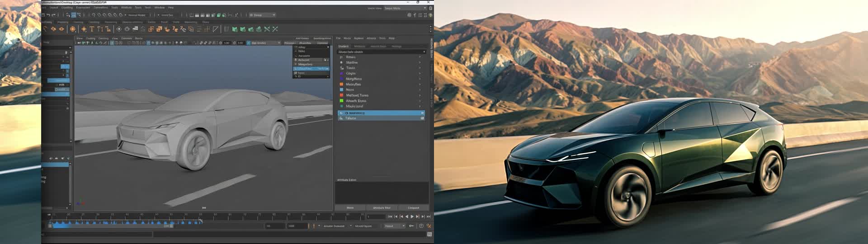The image size is (868, 244).
Task: Click the orange curved arrow icon at shelf start
Action: pyautogui.click(x=45, y=29)
